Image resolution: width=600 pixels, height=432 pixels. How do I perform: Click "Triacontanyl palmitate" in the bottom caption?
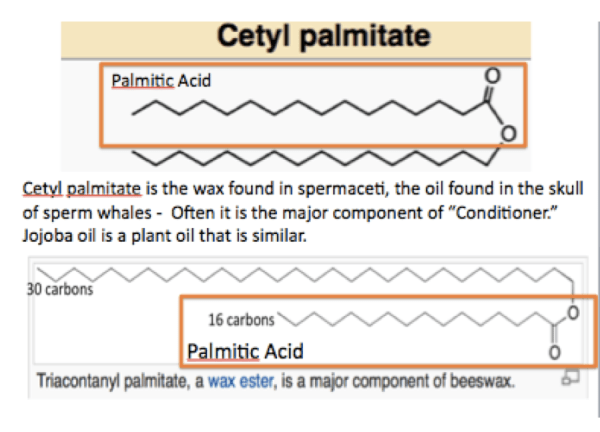pyautogui.click(x=112, y=382)
